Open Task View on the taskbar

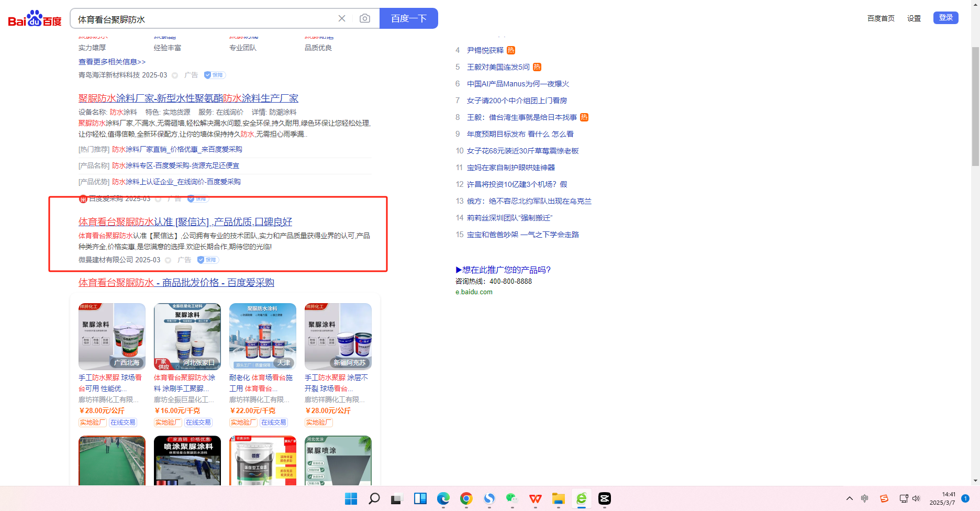(396, 499)
